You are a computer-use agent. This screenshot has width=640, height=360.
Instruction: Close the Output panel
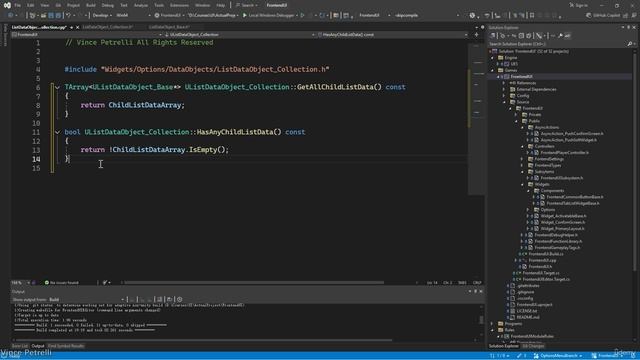(481, 291)
